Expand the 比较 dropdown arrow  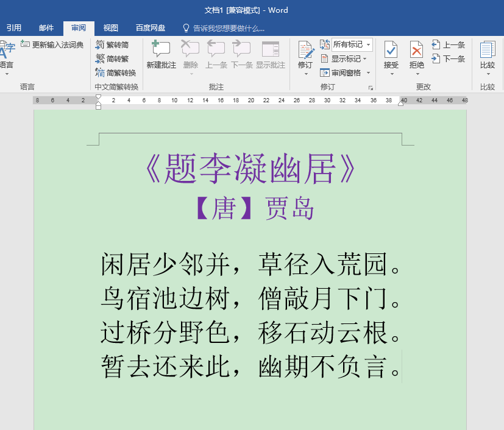point(488,74)
